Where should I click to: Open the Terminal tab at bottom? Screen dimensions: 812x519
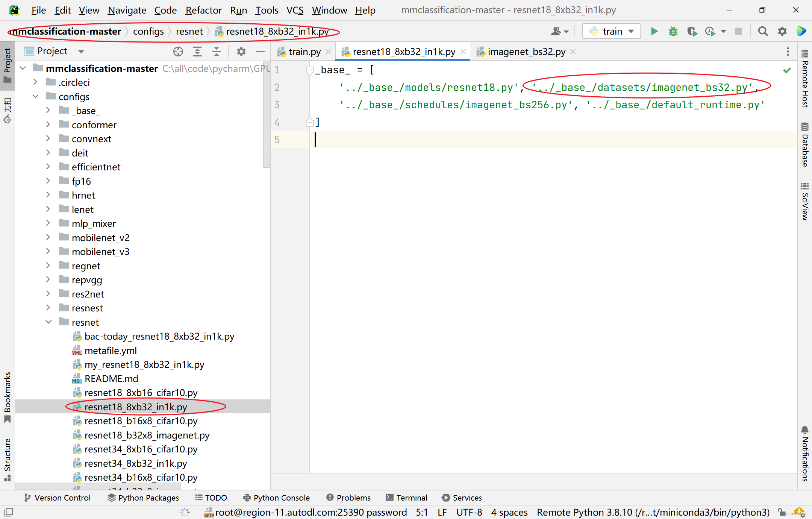click(410, 496)
